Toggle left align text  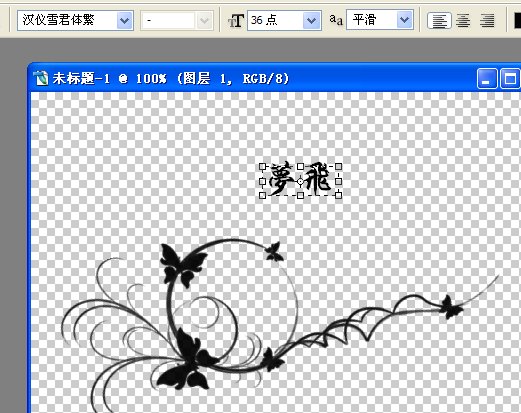point(440,21)
